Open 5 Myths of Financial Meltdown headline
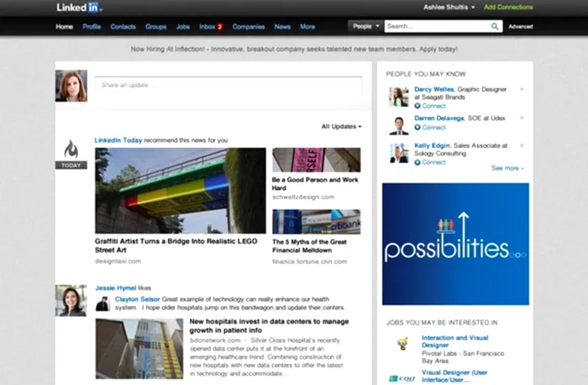The width and height of the screenshot is (588, 385). pyautogui.click(x=309, y=246)
